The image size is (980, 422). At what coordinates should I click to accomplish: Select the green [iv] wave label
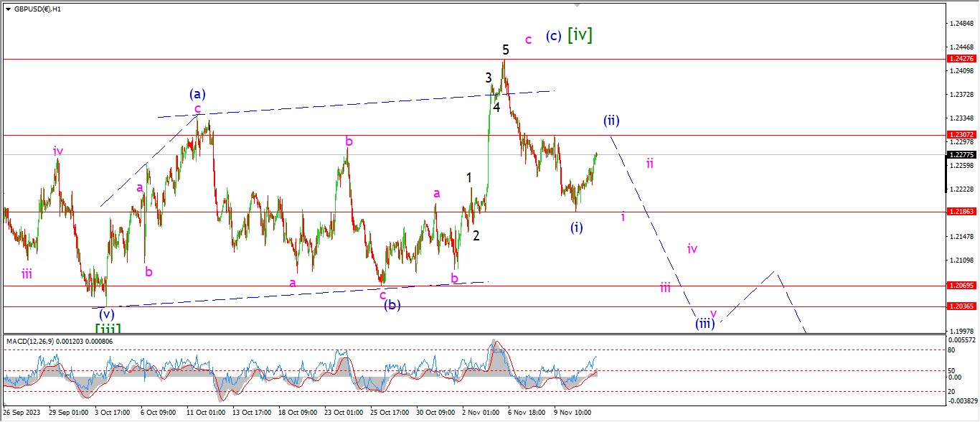(580, 34)
